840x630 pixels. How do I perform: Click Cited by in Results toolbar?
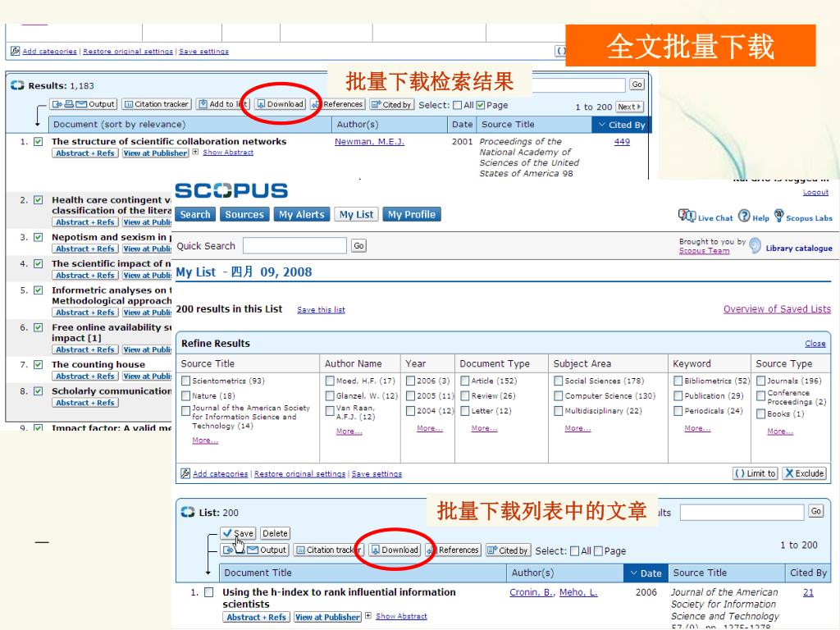[x=391, y=104]
